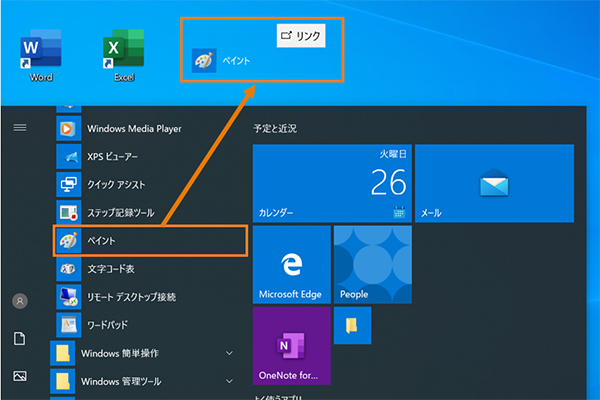This screenshot has width=600, height=400.
Task: Select the リモート デスクトップ接続 label
Action: [x=132, y=297]
